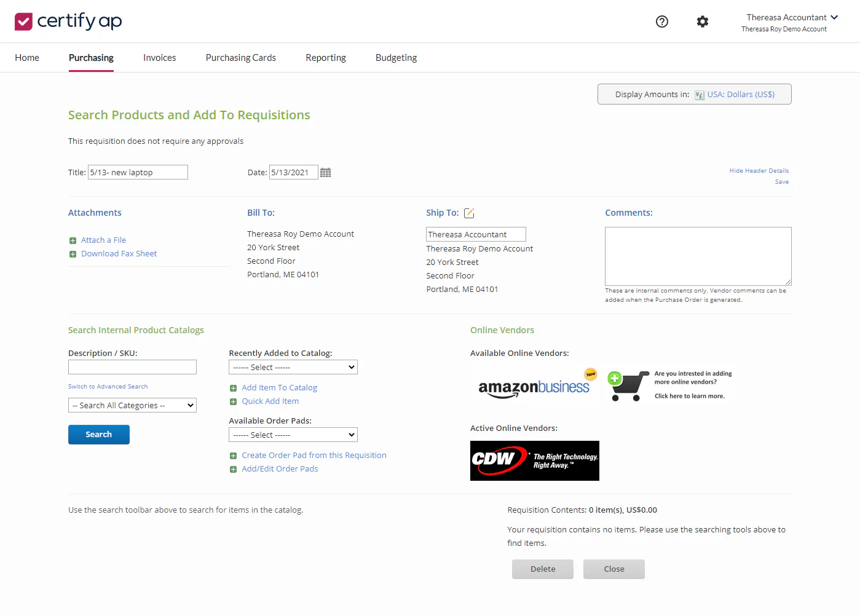Expand the Available Order Pads dropdown
Image resolution: width=860 pixels, height=616 pixels.
(293, 435)
